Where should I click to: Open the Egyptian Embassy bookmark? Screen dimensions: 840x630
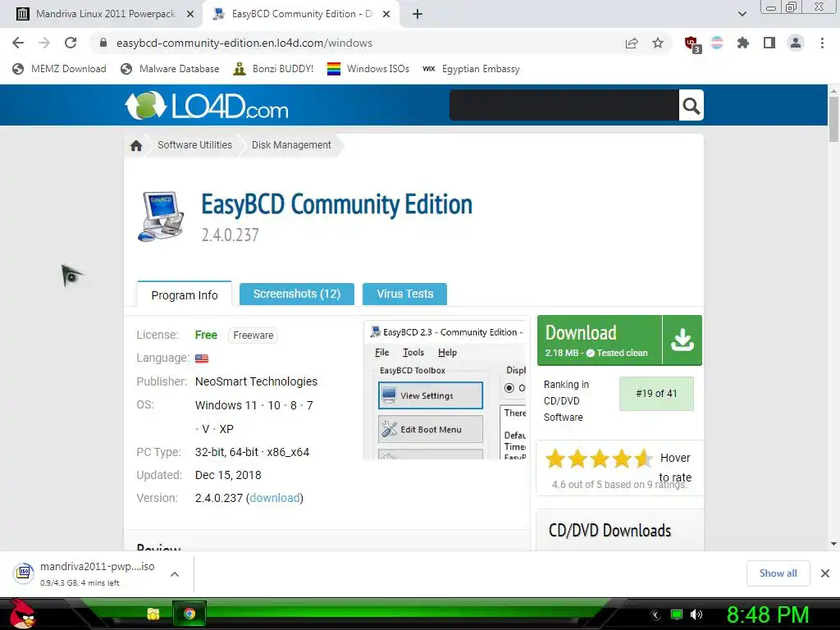click(472, 69)
